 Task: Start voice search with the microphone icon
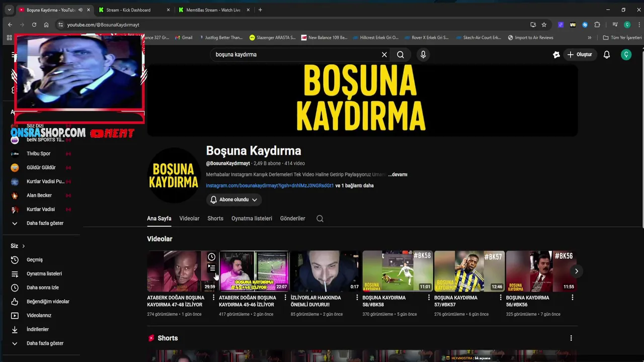pos(423,54)
